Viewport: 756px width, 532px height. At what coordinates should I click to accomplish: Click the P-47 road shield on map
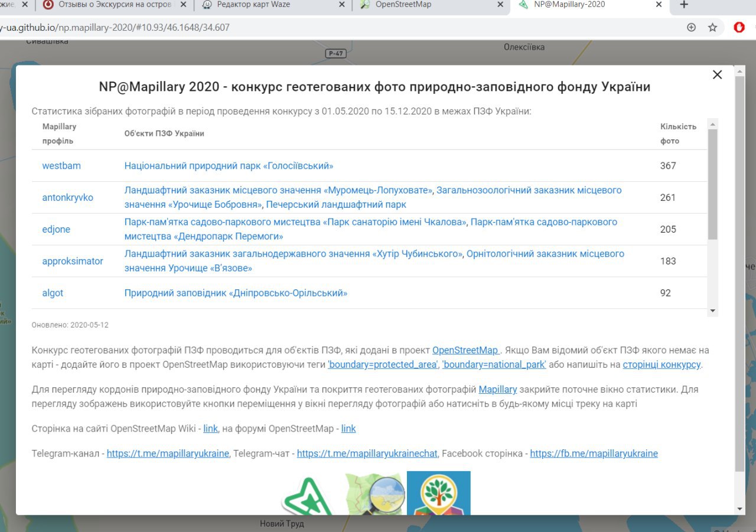(335, 53)
